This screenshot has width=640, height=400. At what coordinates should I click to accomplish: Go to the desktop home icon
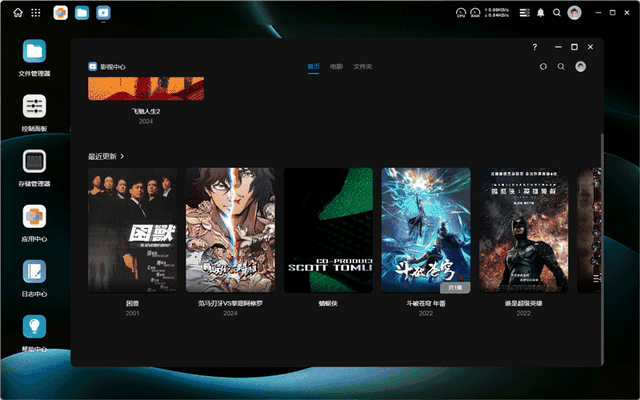18,13
